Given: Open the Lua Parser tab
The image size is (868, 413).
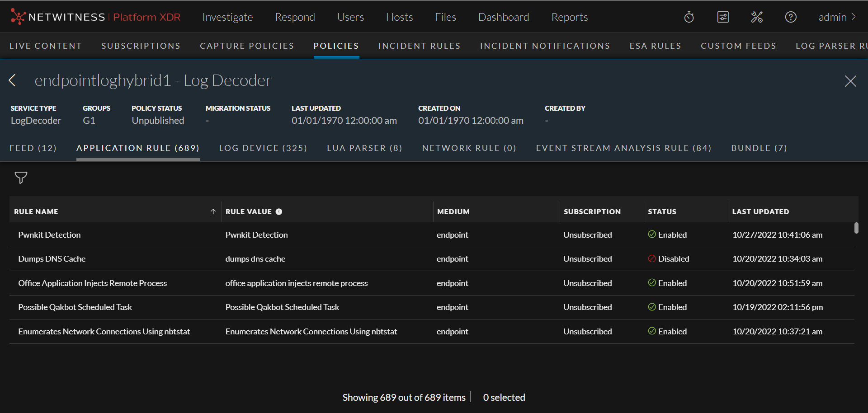Looking at the screenshot, I should click(x=364, y=148).
